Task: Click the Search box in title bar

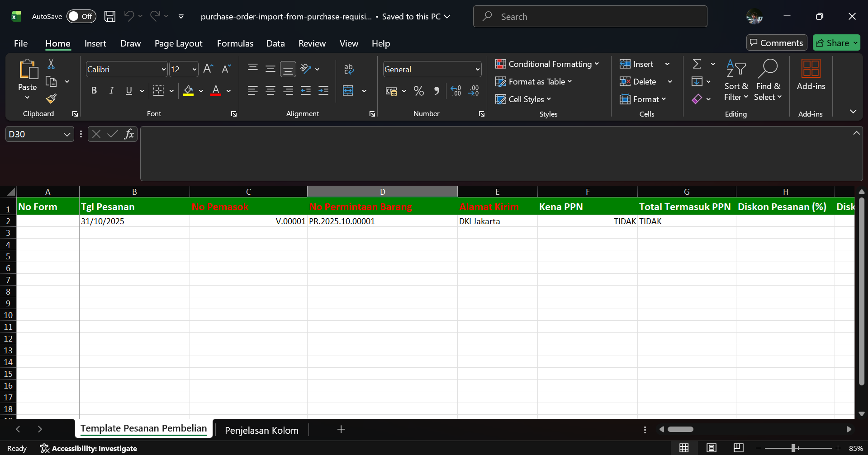Action: (590, 17)
